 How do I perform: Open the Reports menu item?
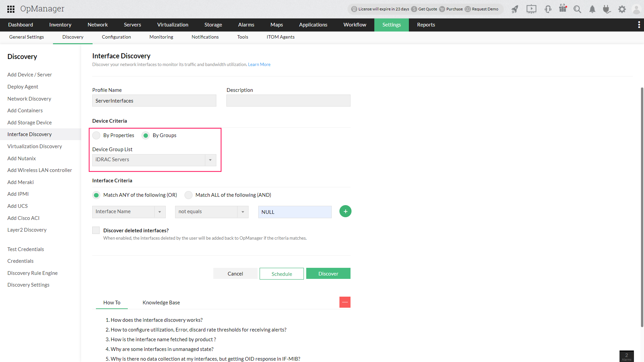pos(426,25)
